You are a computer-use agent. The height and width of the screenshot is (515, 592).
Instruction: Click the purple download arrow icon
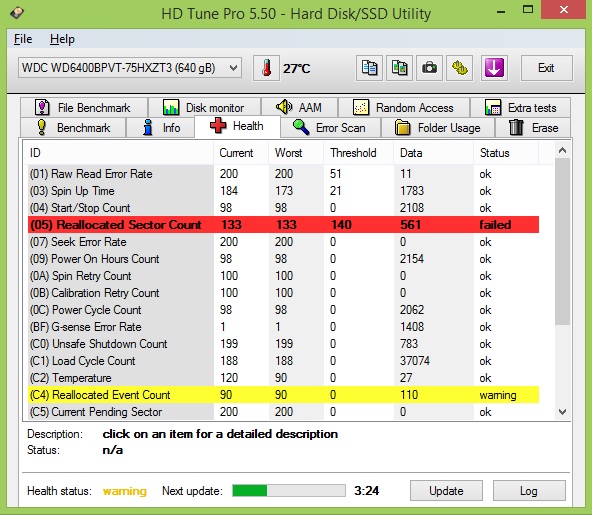(x=494, y=68)
